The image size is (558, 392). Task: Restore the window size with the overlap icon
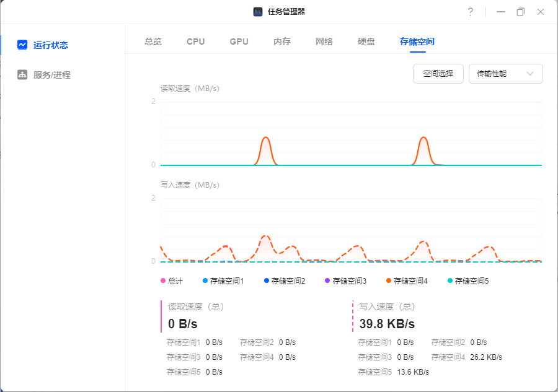pyautogui.click(x=521, y=12)
